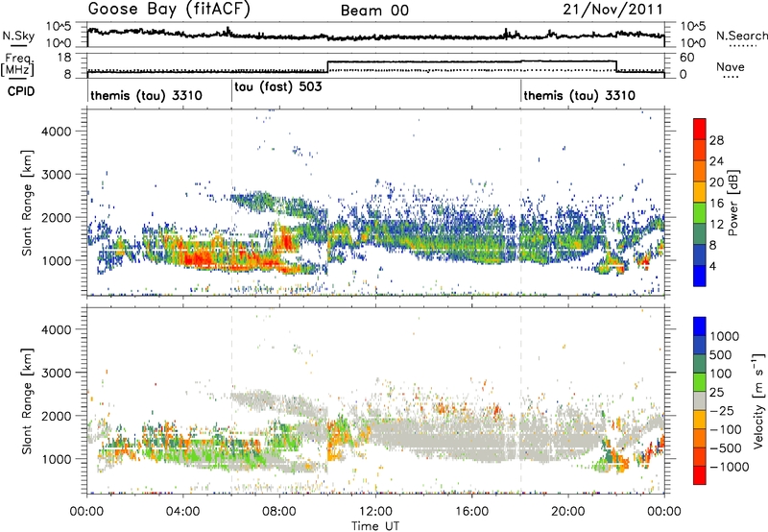Pick the blue bottom segment of Power colorbar

(700, 276)
